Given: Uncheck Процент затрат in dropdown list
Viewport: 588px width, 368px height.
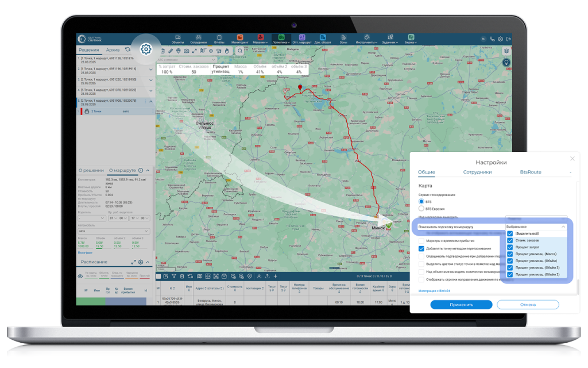Looking at the screenshot, I should pyautogui.click(x=510, y=247).
